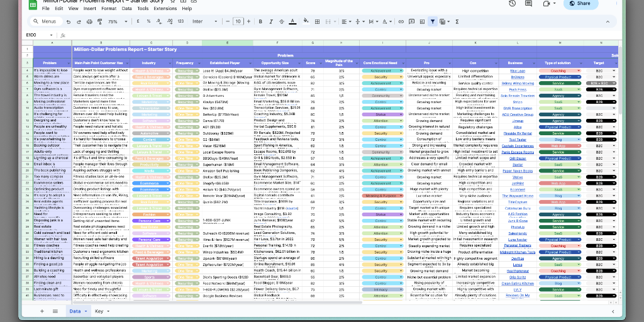Click the Increase decimal places icon
644x322 pixels.
point(169,21)
